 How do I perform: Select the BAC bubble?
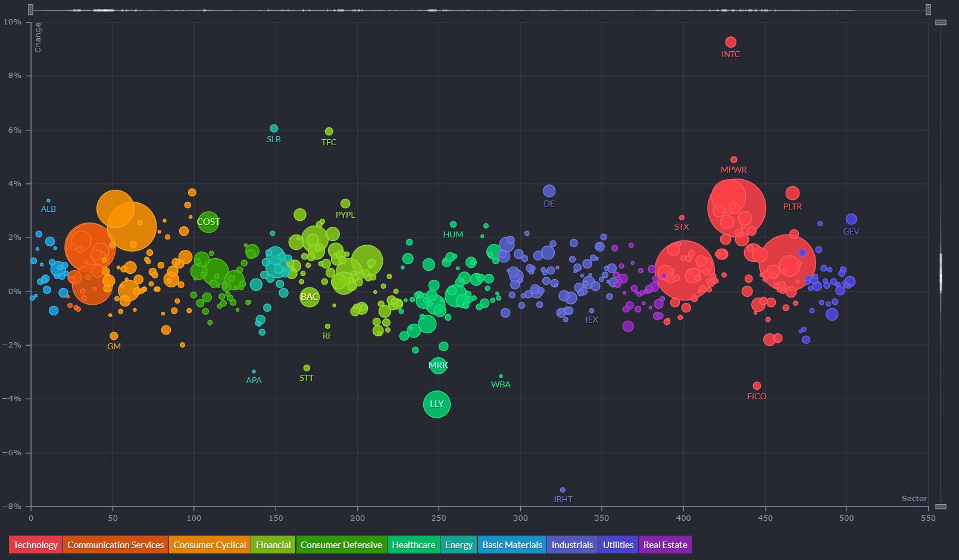tap(310, 296)
